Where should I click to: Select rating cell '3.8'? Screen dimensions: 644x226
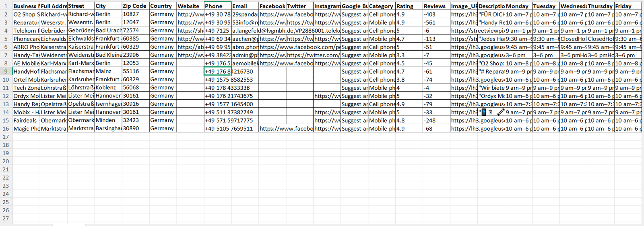[409, 80]
